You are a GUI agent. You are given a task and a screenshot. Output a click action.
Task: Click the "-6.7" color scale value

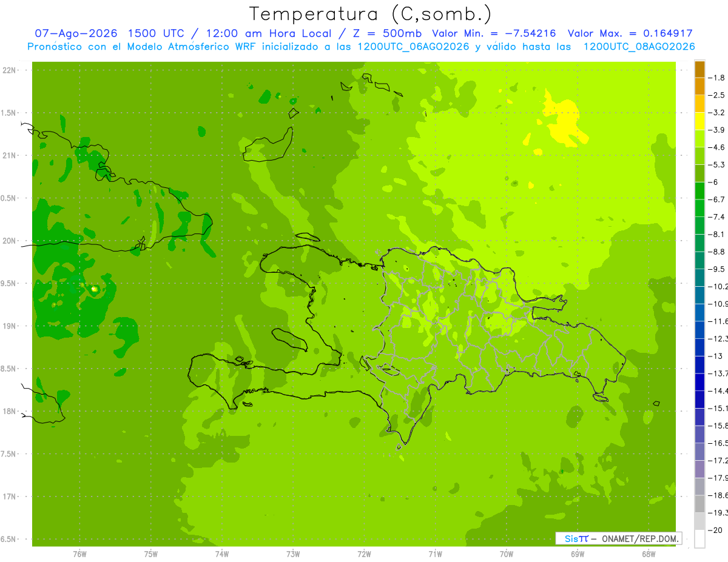point(717,199)
